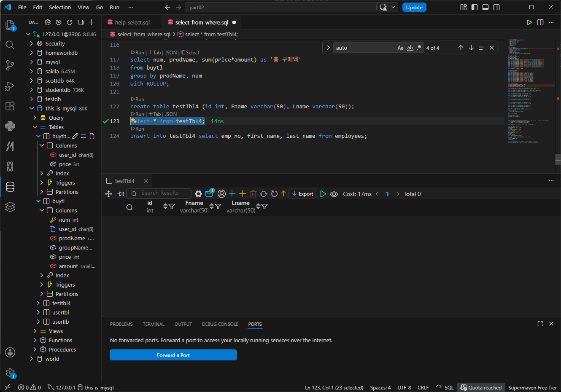Viewport: 561px width, 392px height.
Task: Expand the Security node
Action: pyautogui.click(x=32, y=43)
